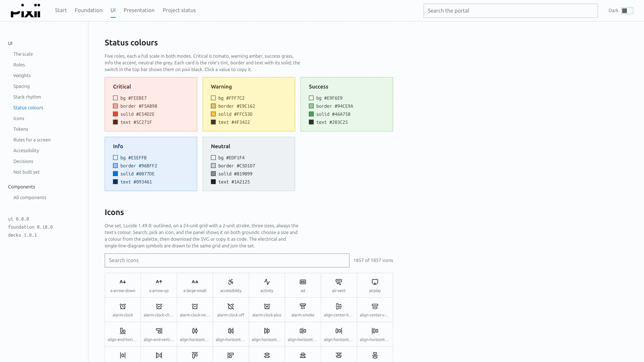Copy the Info border #96BFF2 value
Image resolution: width=644 pixels, height=362 pixels.
[x=139, y=166]
